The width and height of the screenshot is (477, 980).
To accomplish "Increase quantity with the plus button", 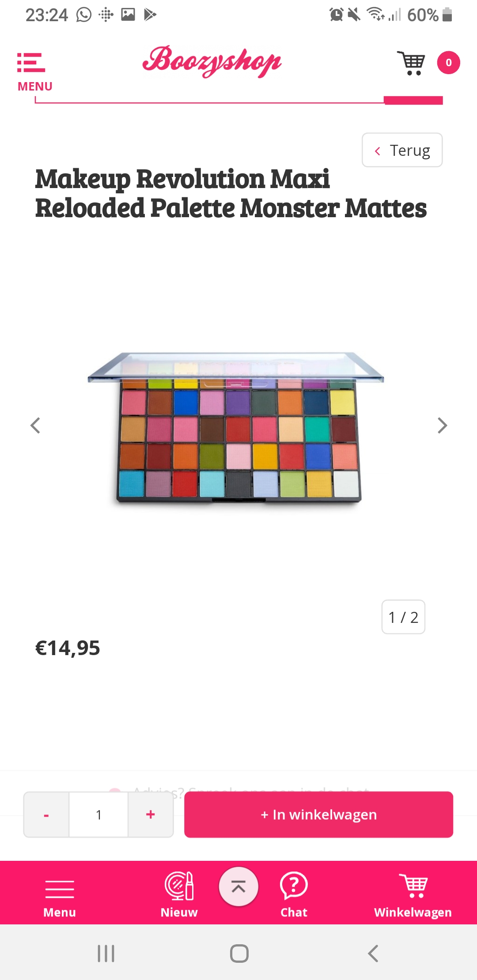I will [151, 814].
